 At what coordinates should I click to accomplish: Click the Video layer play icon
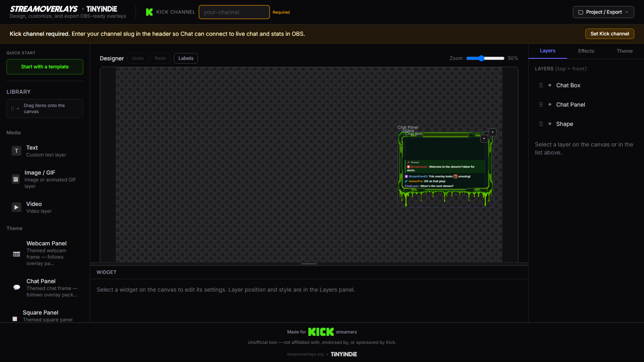tap(17, 207)
